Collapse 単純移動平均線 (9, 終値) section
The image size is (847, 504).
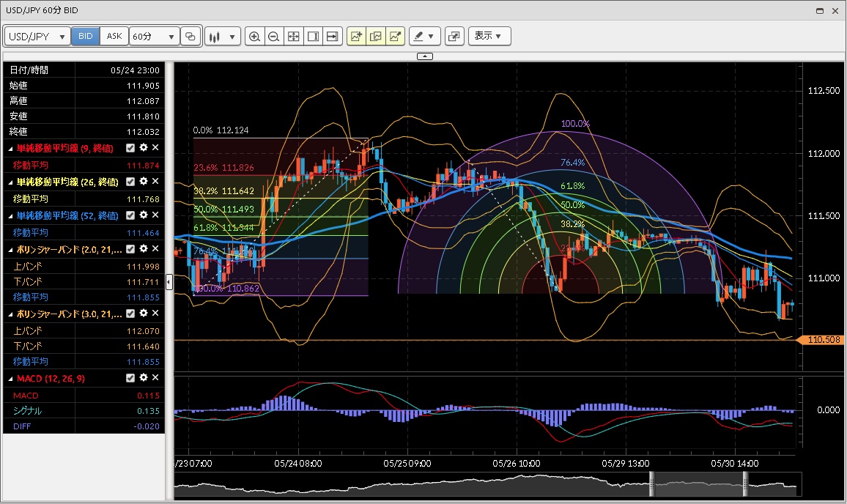[10, 149]
